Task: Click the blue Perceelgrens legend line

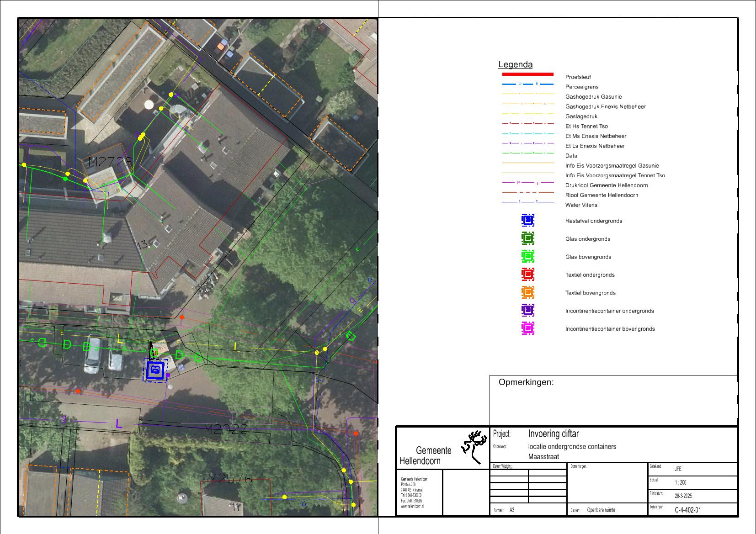Action: point(527,85)
